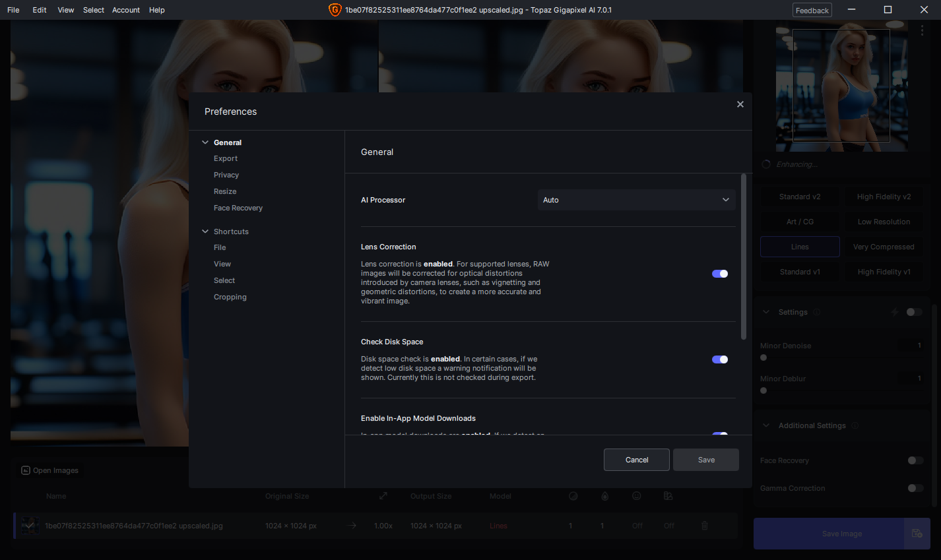Turn off the Check Disk Space toggle
The width and height of the screenshot is (941, 560).
pos(720,359)
